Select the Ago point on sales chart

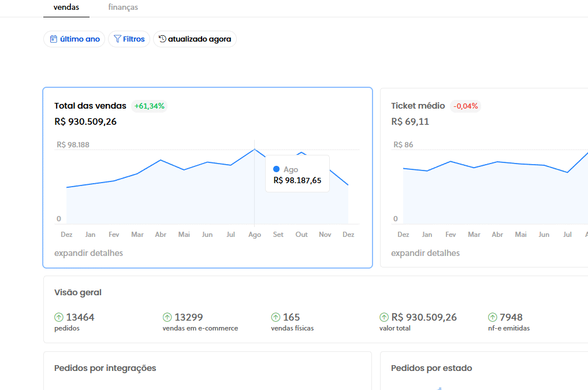(x=255, y=150)
